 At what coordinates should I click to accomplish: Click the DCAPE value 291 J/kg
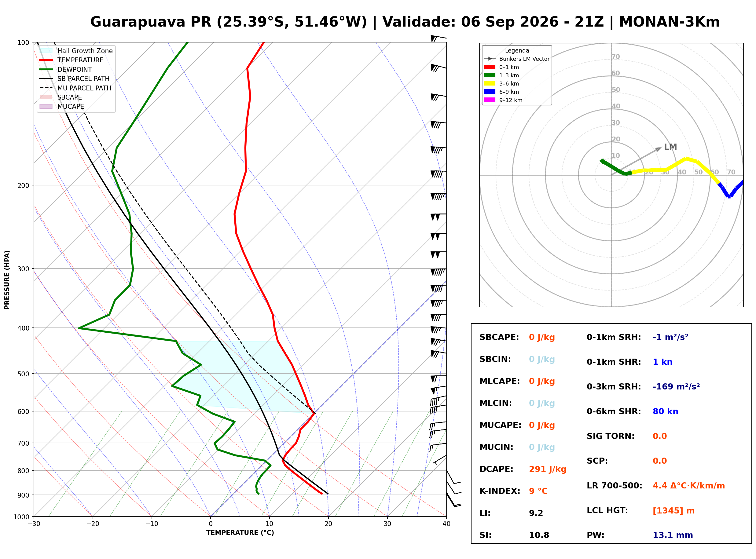[x=548, y=469]
